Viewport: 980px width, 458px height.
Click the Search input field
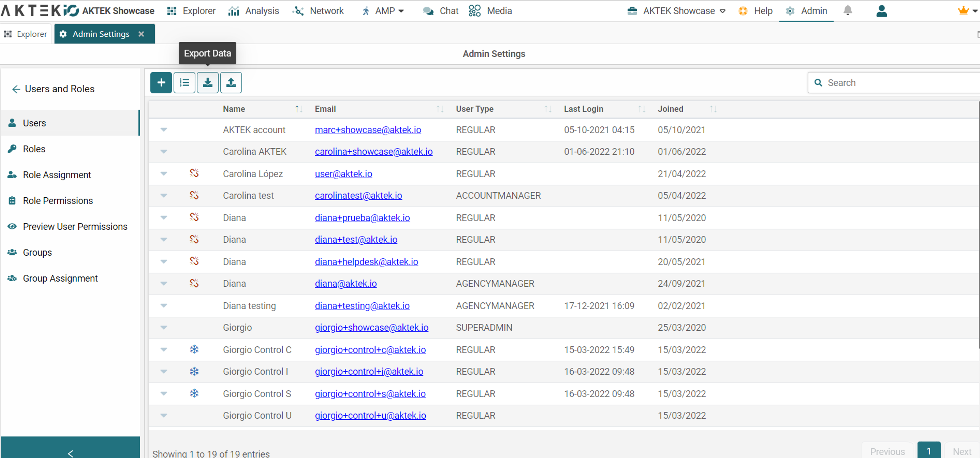pos(894,83)
